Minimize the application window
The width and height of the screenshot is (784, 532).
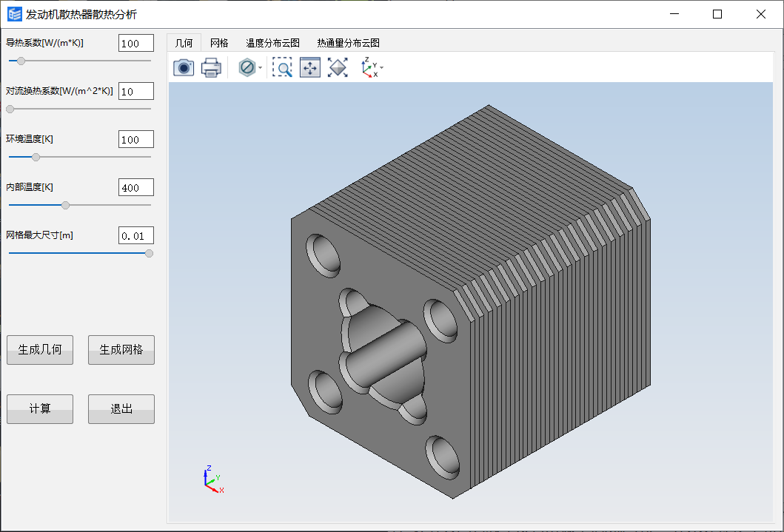point(674,14)
